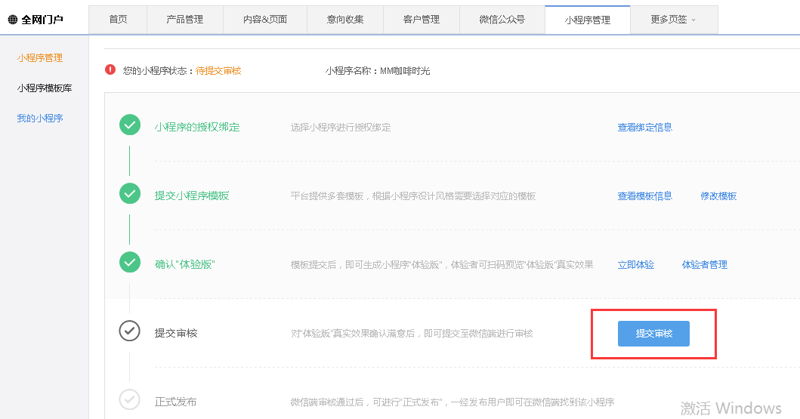Click the 小程序名称 MM咖啡时光 text
The height and width of the screenshot is (419, 800).
tap(378, 71)
